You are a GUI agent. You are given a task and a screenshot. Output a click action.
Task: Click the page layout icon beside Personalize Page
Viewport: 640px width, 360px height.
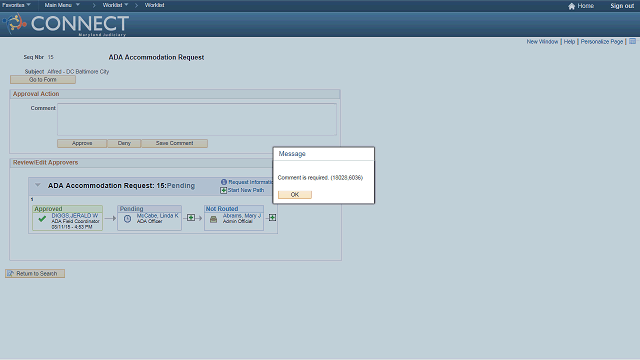632,41
